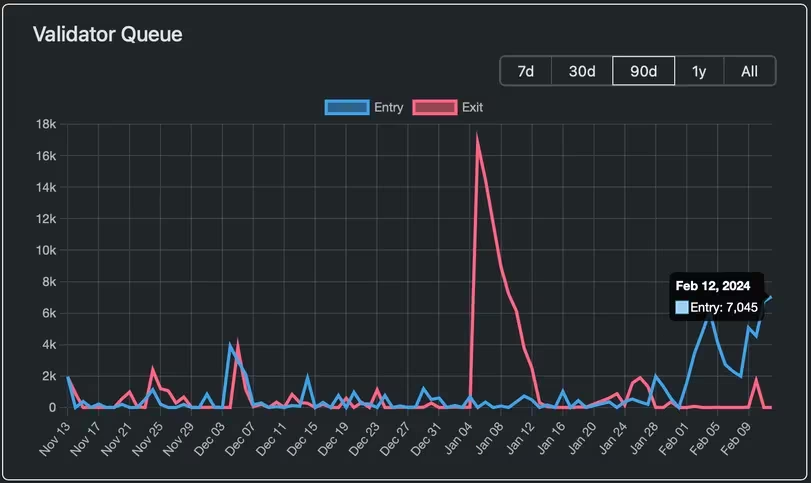Toggle the red Exit legend swatch
The width and height of the screenshot is (811, 483).
click(435, 108)
